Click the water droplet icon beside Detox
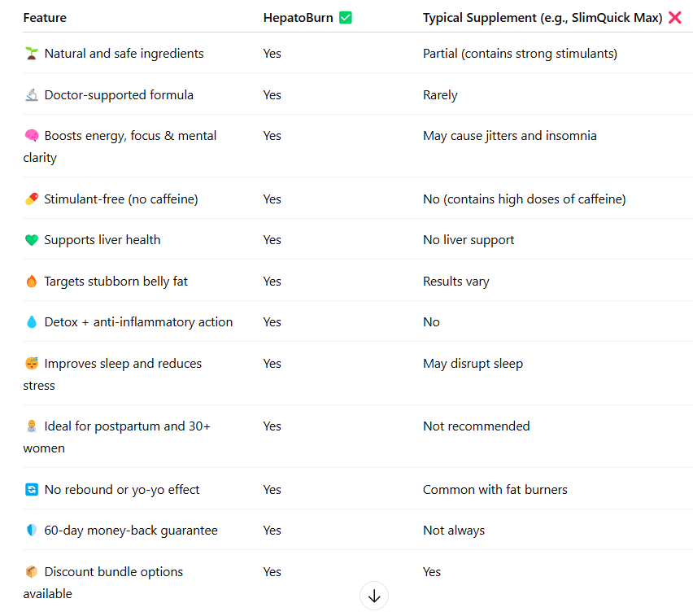 pyautogui.click(x=32, y=322)
